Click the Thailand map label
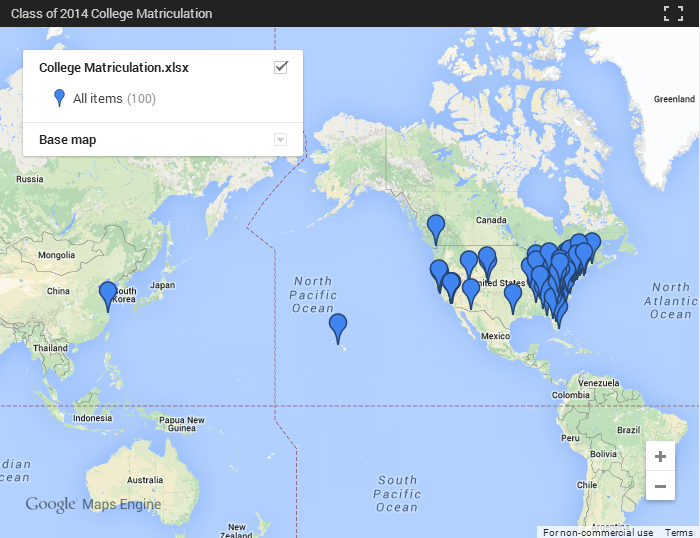The height and width of the screenshot is (538, 700). 50,348
